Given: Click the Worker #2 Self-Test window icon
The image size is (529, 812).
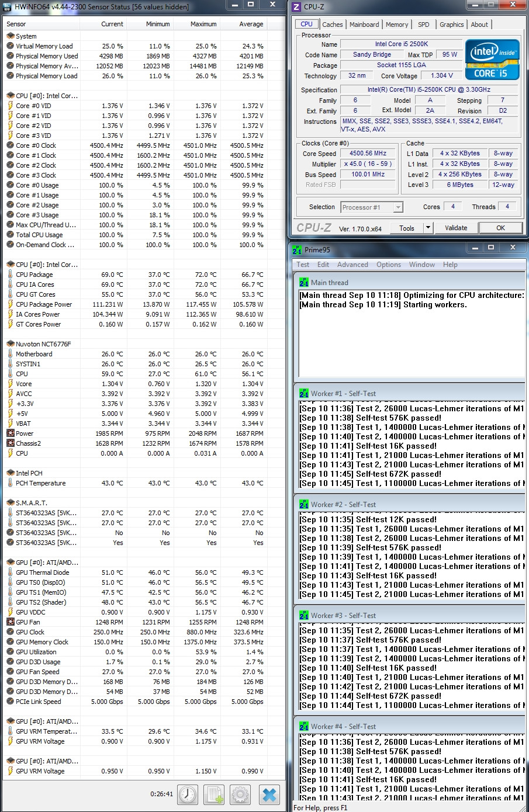Looking at the screenshot, I should pyautogui.click(x=304, y=504).
